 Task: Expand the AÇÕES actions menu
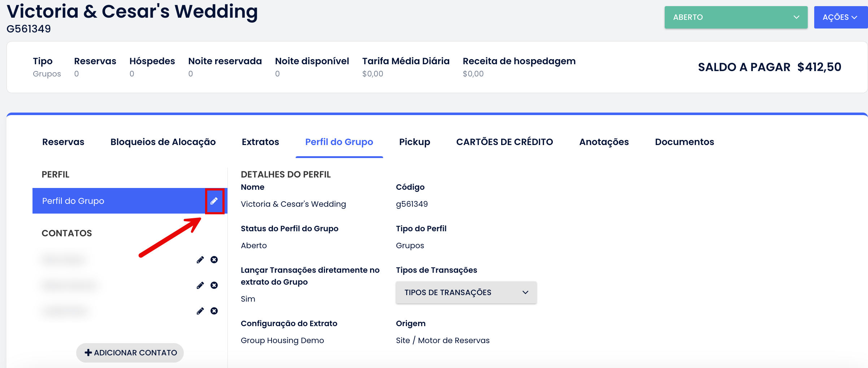coord(839,17)
